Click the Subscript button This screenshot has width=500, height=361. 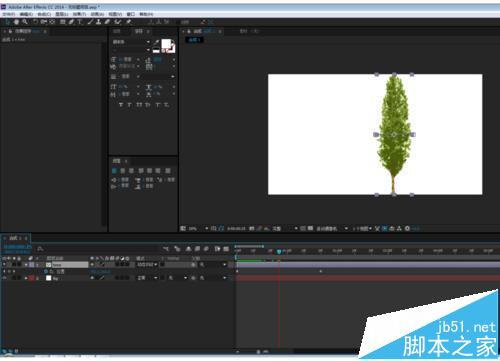166,105
